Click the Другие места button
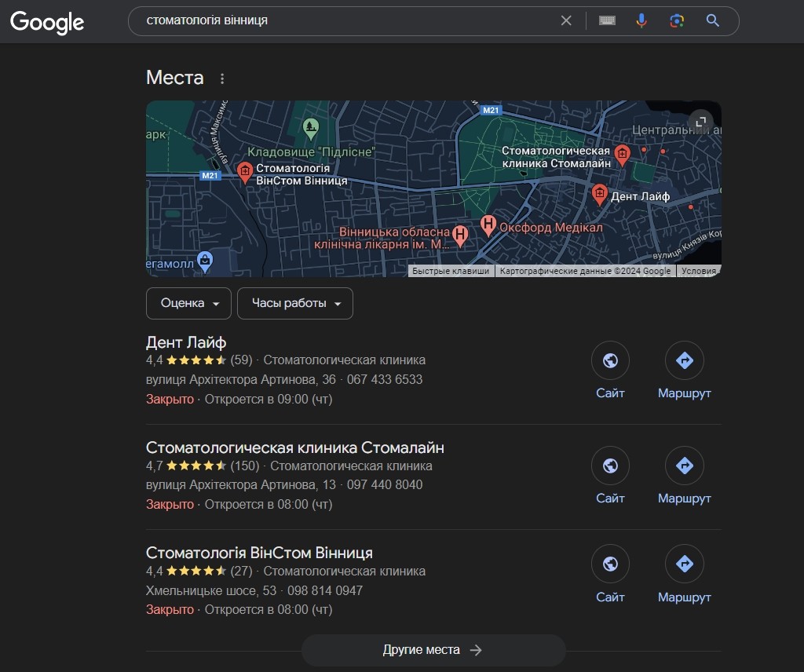The width and height of the screenshot is (804, 672). pos(433,650)
